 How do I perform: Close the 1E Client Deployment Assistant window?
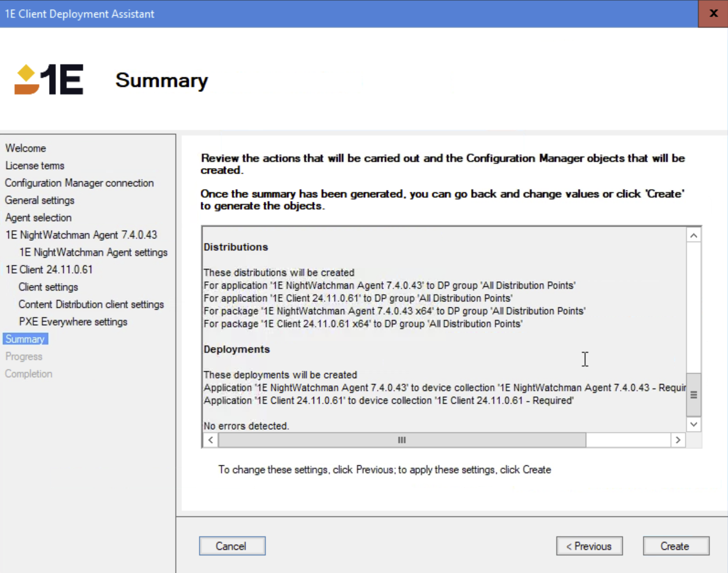coord(713,14)
